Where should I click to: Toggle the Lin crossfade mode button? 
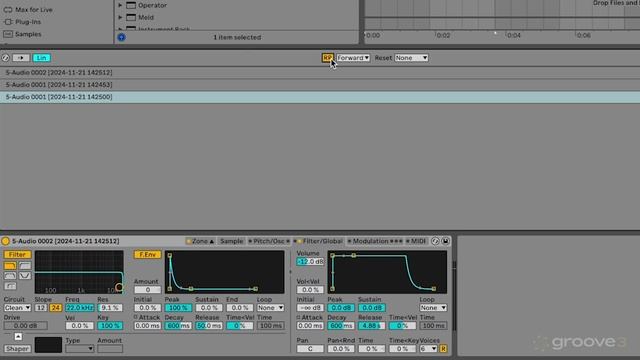[42, 58]
